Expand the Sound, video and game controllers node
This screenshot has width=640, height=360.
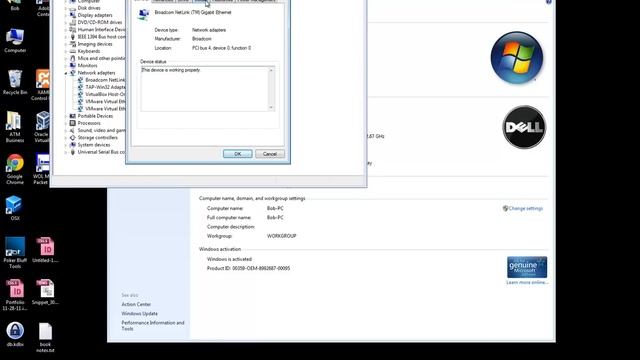66,131
